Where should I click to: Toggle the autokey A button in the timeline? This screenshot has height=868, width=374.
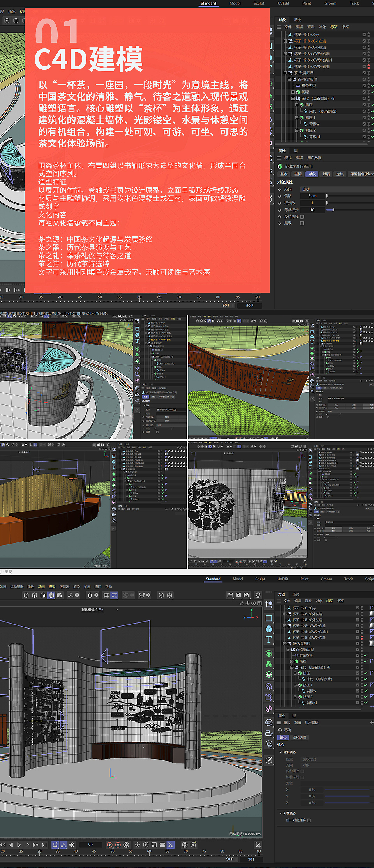tap(118, 845)
